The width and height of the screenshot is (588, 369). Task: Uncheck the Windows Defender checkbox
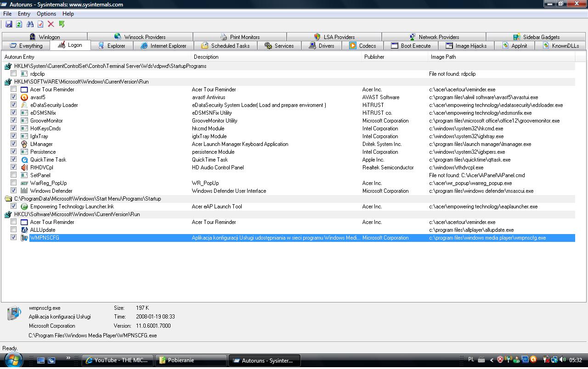pyautogui.click(x=14, y=191)
